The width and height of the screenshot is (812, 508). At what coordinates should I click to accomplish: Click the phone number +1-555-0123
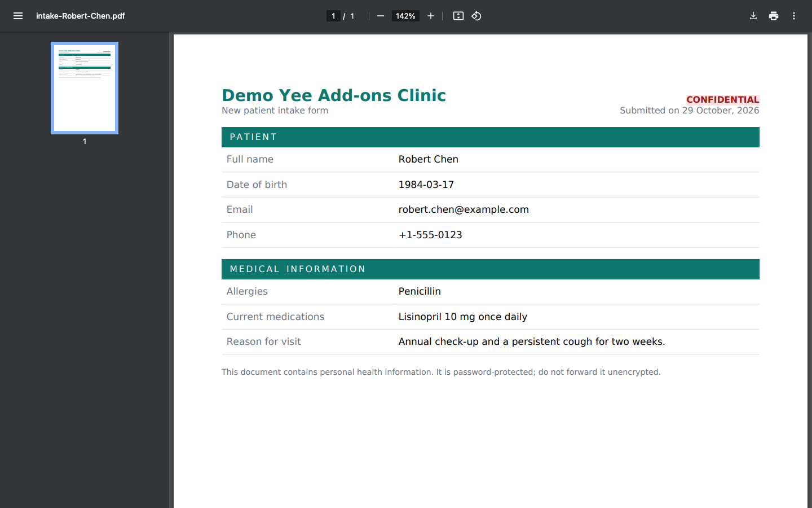pos(430,235)
